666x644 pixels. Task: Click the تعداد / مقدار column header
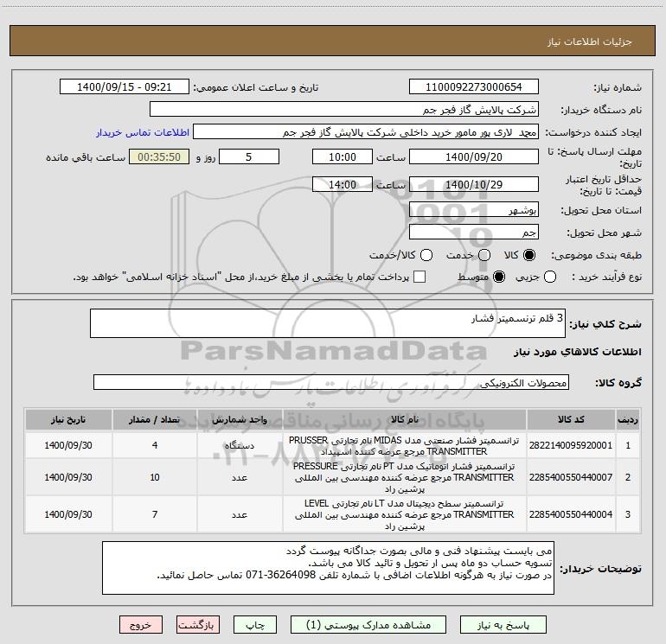[155, 419]
